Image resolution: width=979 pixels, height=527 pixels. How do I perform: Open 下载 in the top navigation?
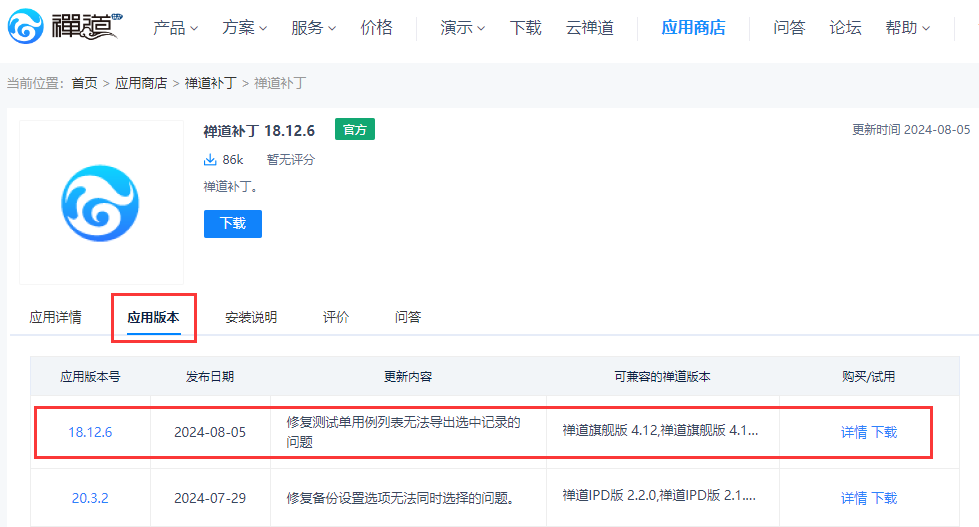(x=525, y=27)
